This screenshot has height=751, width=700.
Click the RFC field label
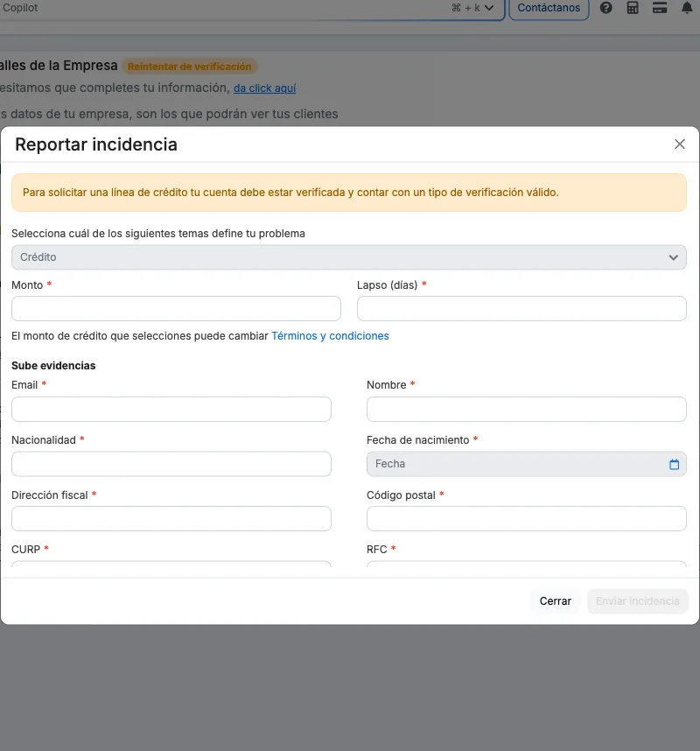coord(377,550)
